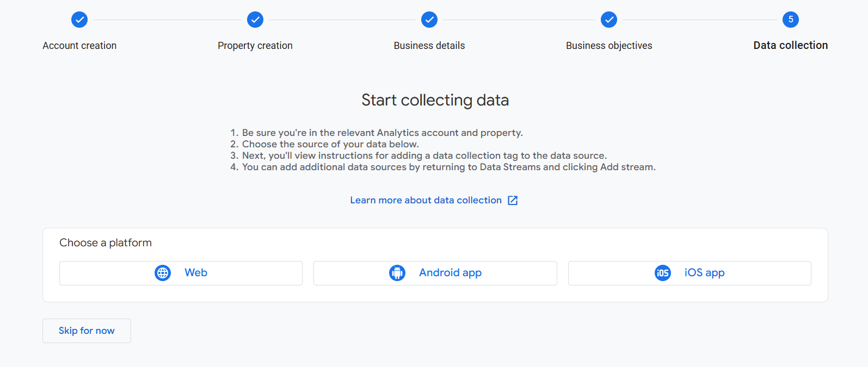Screen dimensions: 868x367
Task: Click the Android robot icon
Action: (x=397, y=273)
